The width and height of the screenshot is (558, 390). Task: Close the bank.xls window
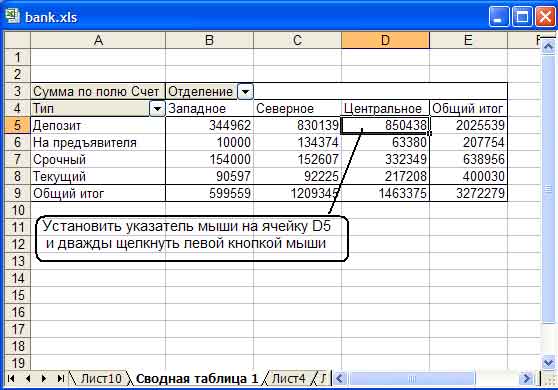[x=545, y=16]
